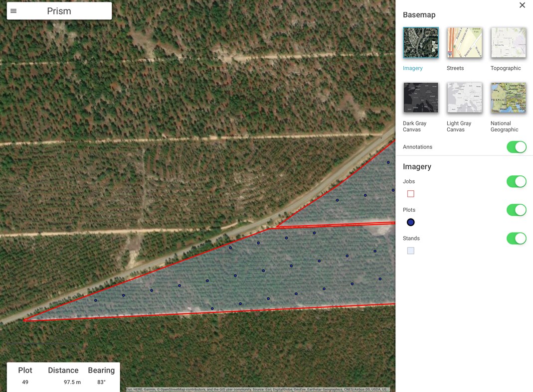Hide the Stands layer with its toggle

517,239
